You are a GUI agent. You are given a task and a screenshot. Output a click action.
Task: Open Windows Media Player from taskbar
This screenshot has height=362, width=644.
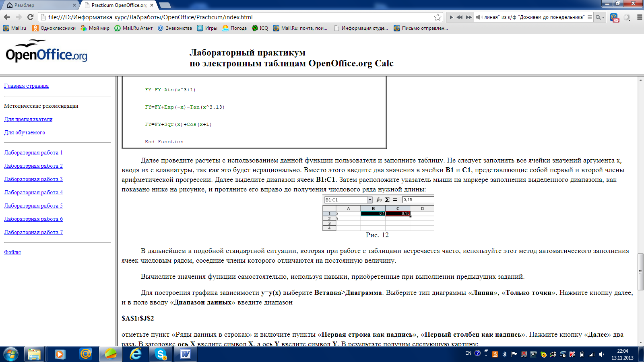click(x=60, y=354)
